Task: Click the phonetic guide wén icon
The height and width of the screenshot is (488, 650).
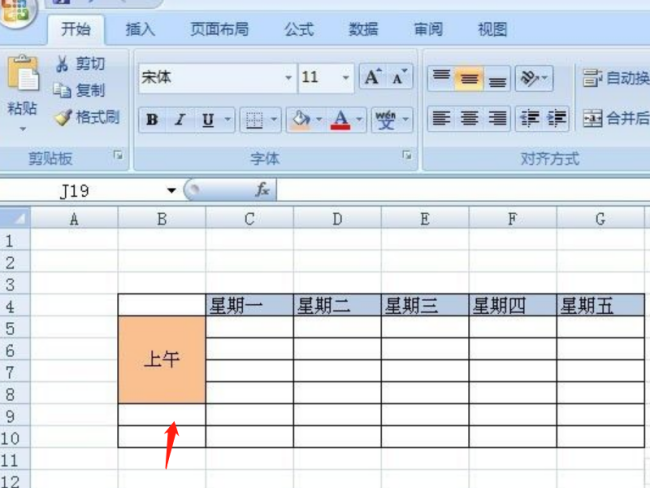Action: [x=386, y=120]
